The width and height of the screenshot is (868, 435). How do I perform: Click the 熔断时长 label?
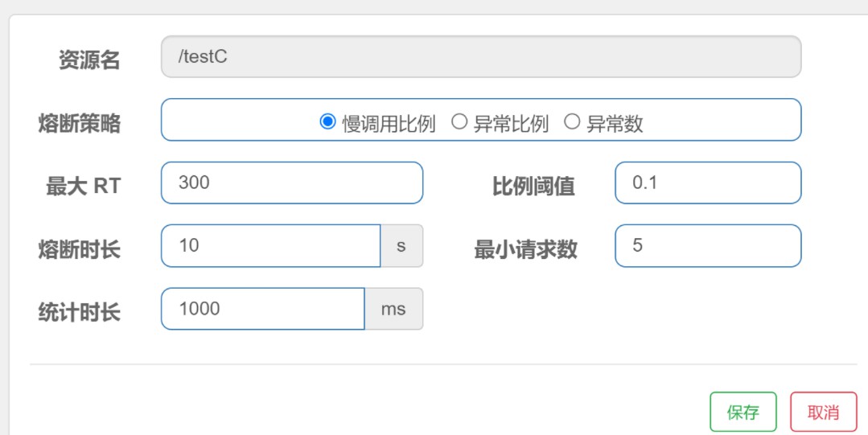click(79, 249)
